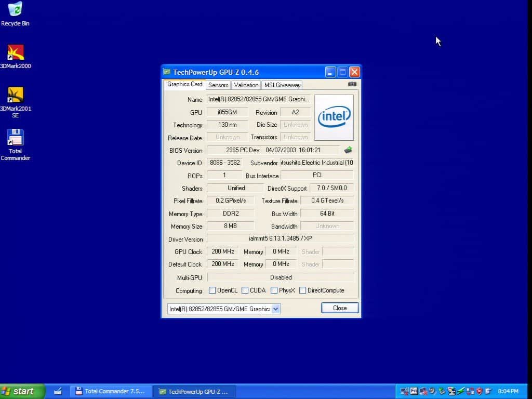Viewport: 532px width, 399px height.
Task: Click the DirectX Support field 7.0 / SM0.0
Action: (332, 188)
